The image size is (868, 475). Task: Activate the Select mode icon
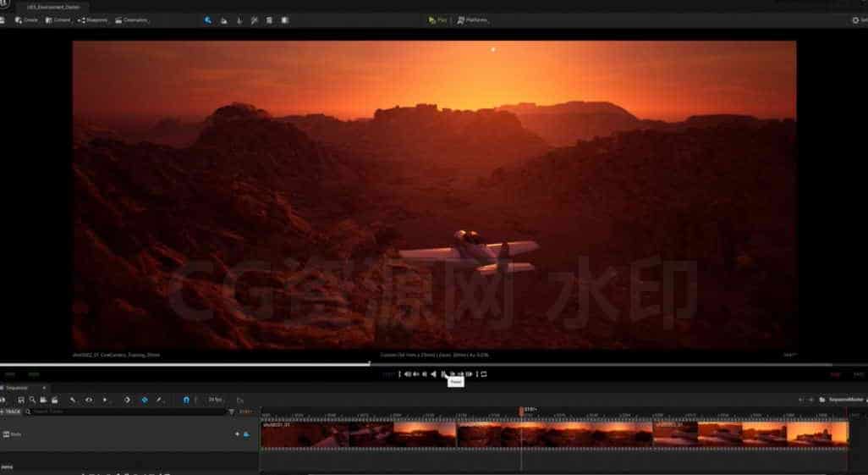pyautogui.click(x=208, y=20)
